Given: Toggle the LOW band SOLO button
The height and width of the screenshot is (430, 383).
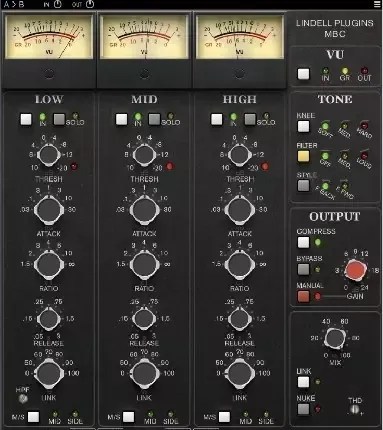Looking at the screenshot, I should coord(59,119).
